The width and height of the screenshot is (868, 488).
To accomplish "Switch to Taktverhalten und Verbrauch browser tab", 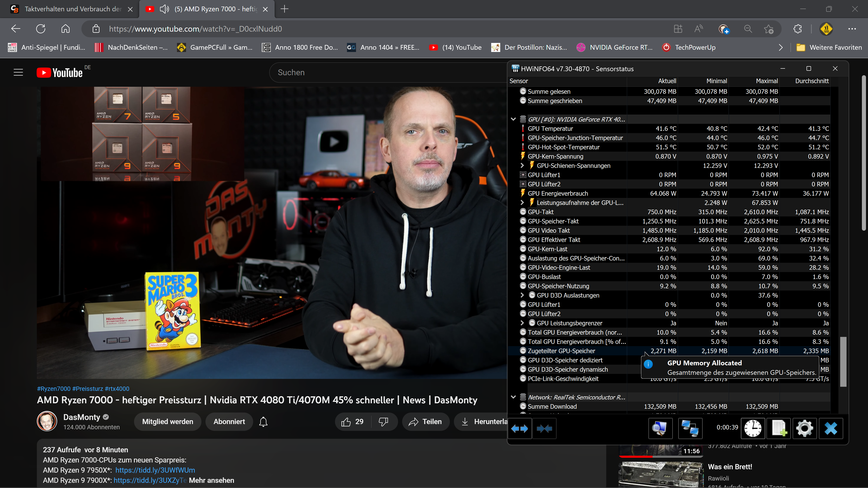I will pyautogui.click(x=72, y=9).
